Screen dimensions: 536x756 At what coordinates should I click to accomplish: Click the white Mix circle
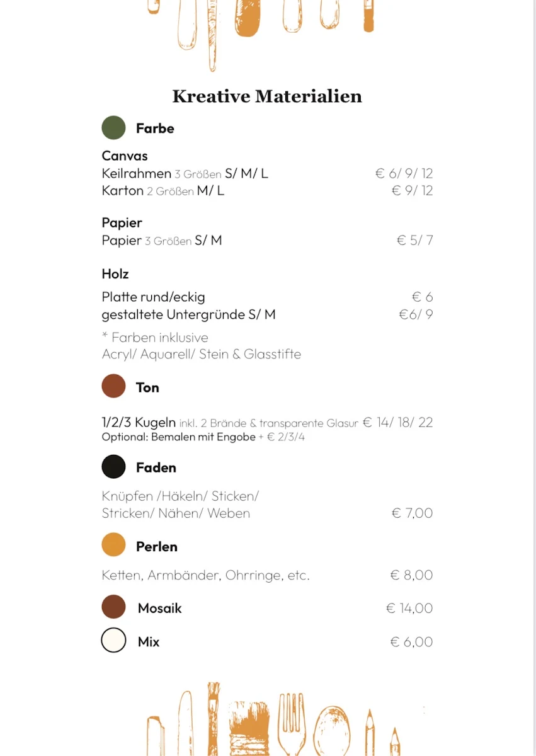[113, 640]
